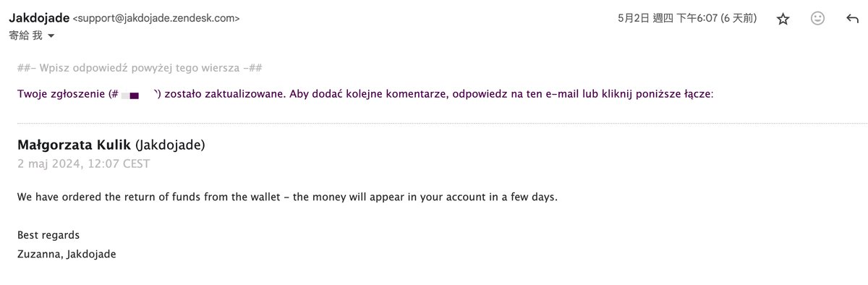Image resolution: width=868 pixels, height=285 pixels.
Task: Select the support@jakdojade.zendesk.com address
Action: tap(157, 19)
